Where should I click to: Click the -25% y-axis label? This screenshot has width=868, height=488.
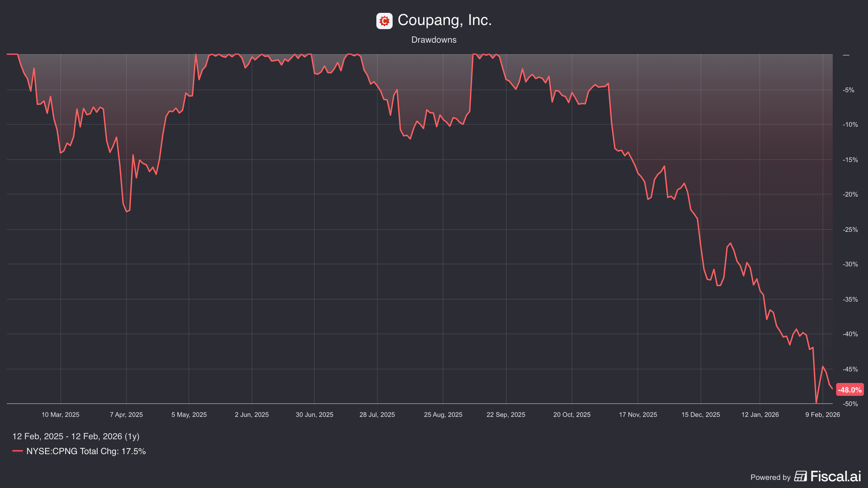coord(850,230)
